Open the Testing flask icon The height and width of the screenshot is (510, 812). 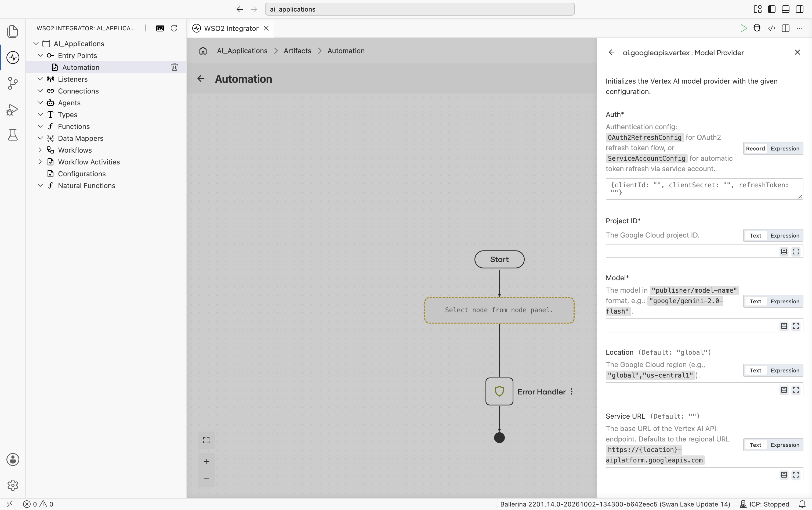point(12,135)
